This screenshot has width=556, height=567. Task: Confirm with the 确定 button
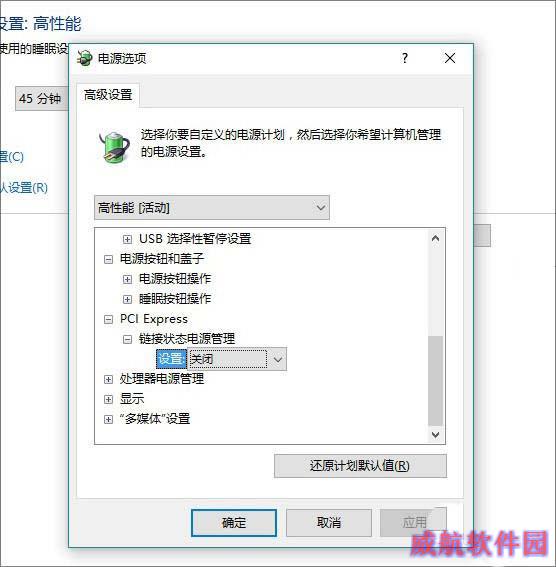click(x=234, y=523)
